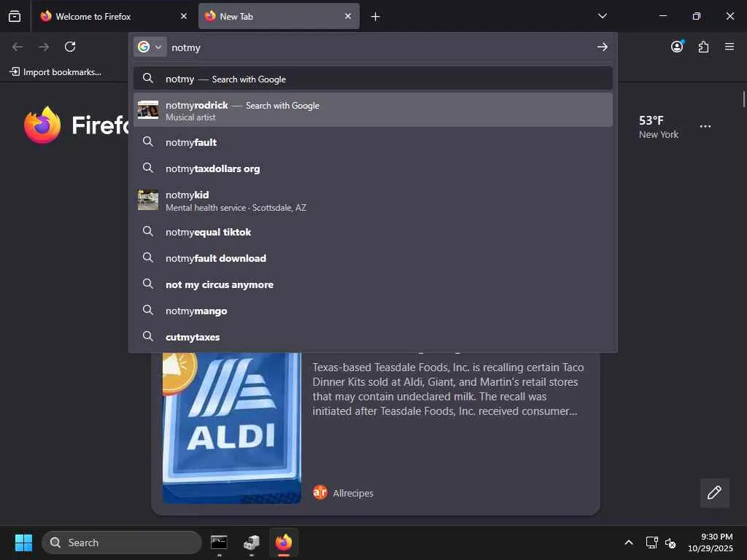Image resolution: width=747 pixels, height=560 pixels.
Task: Open the Google search engine switcher dropdown
Action: (x=150, y=47)
